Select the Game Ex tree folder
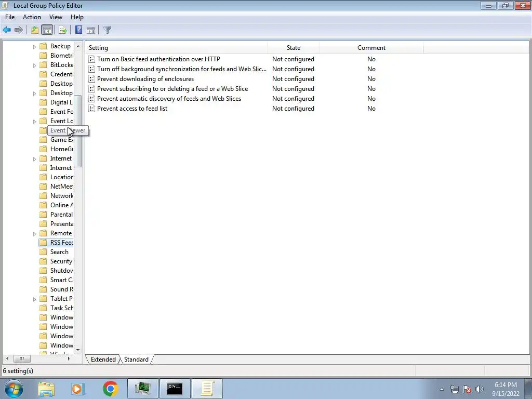The image size is (532, 399). 62,139
